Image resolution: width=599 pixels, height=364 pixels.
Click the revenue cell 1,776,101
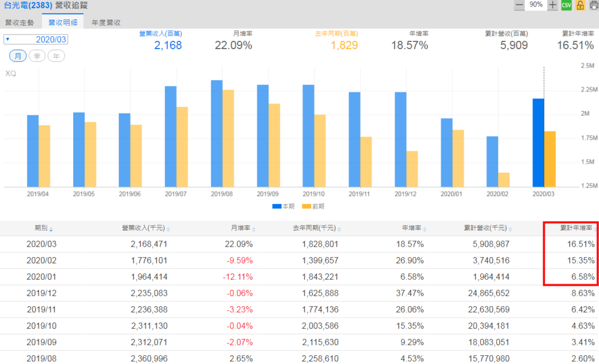pyautogui.click(x=149, y=261)
